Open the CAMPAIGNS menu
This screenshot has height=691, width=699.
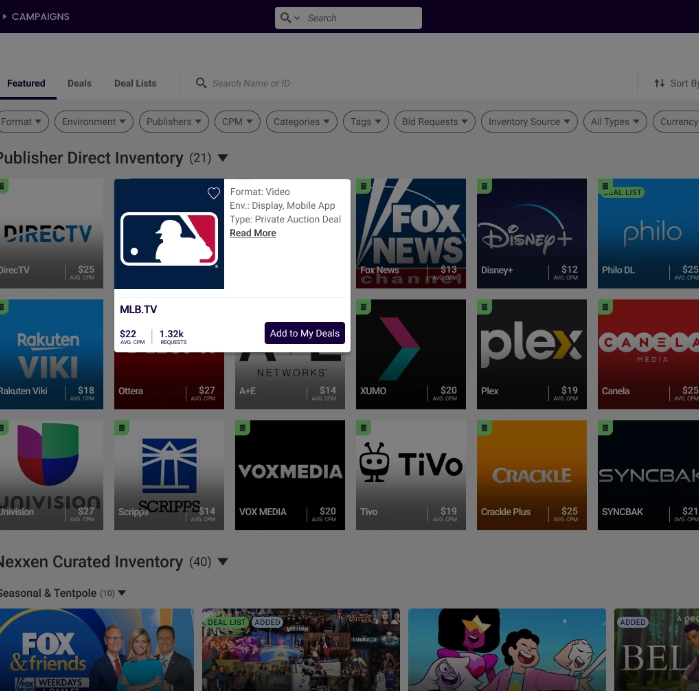tap(41, 16)
